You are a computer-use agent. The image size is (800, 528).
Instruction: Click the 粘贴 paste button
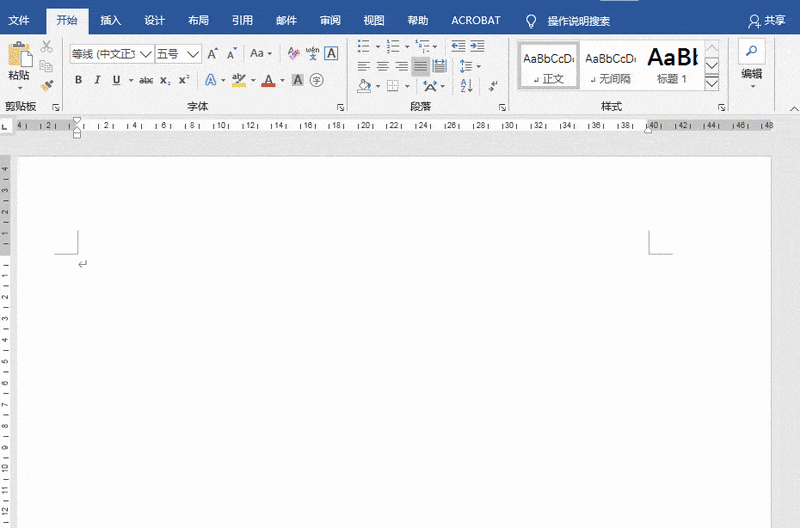(19, 62)
